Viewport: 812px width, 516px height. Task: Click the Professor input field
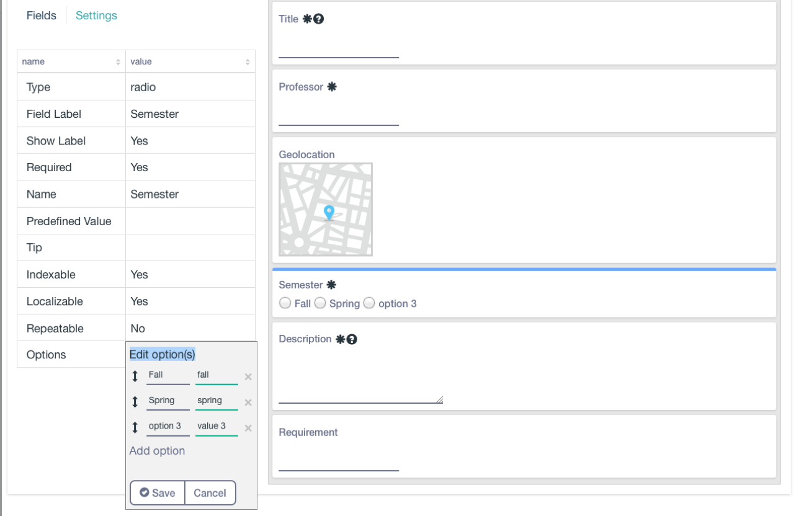coord(339,114)
